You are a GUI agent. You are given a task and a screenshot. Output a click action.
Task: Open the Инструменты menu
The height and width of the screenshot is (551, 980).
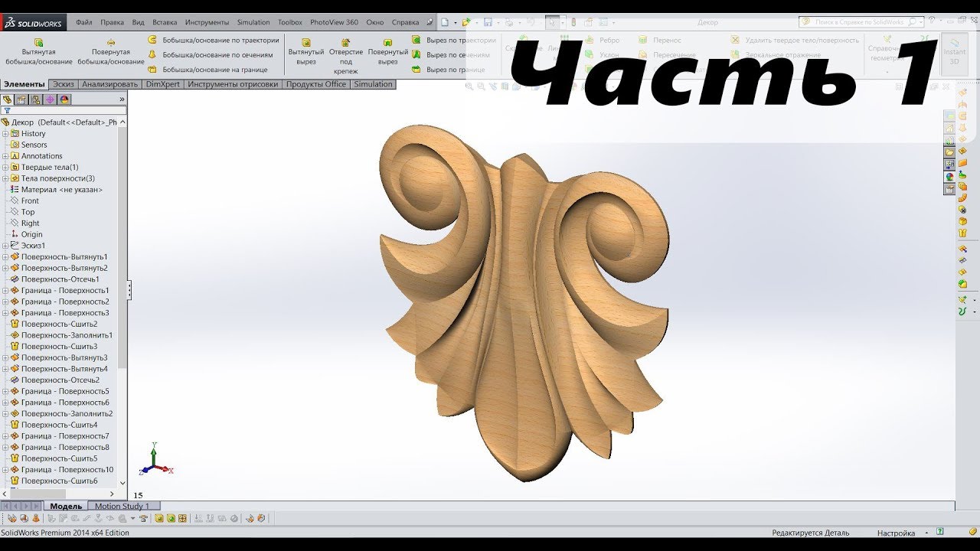tap(207, 23)
